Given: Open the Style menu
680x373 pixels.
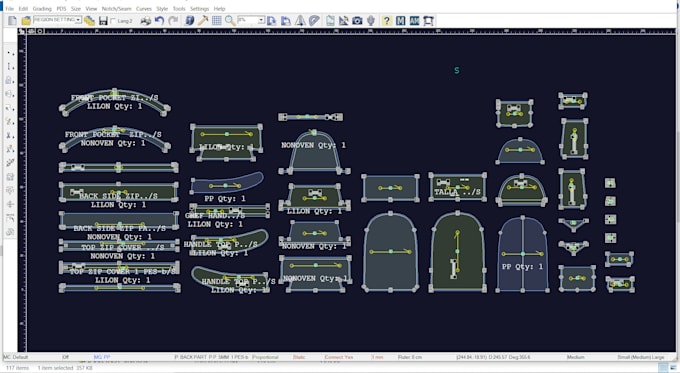Looking at the screenshot, I should [x=162, y=9].
